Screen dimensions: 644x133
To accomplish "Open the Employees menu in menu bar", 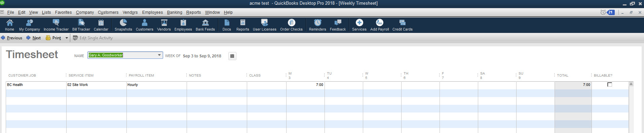I will click(152, 12).
